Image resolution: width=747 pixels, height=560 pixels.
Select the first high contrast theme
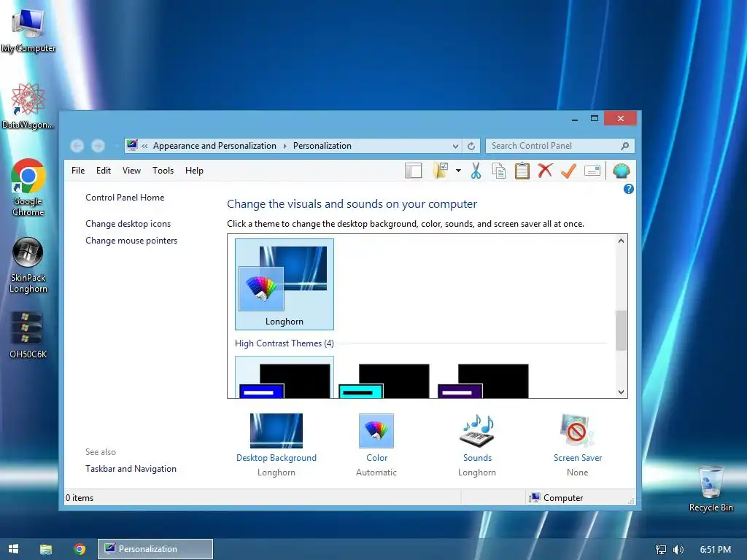tap(285, 378)
